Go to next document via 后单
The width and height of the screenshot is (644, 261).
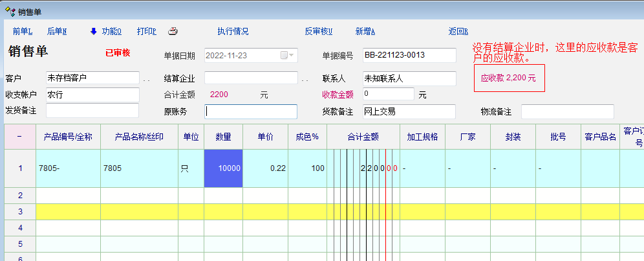click(x=57, y=31)
